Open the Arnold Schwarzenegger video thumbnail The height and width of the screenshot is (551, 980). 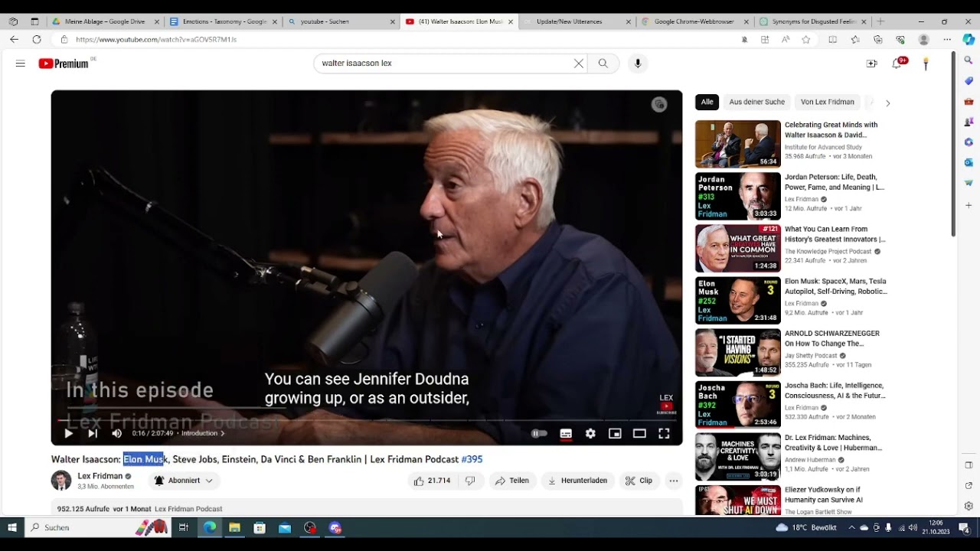click(x=738, y=352)
